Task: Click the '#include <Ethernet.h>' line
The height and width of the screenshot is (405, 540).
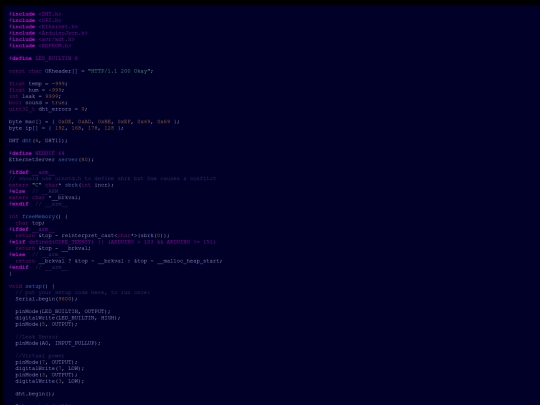Action: 43,27
